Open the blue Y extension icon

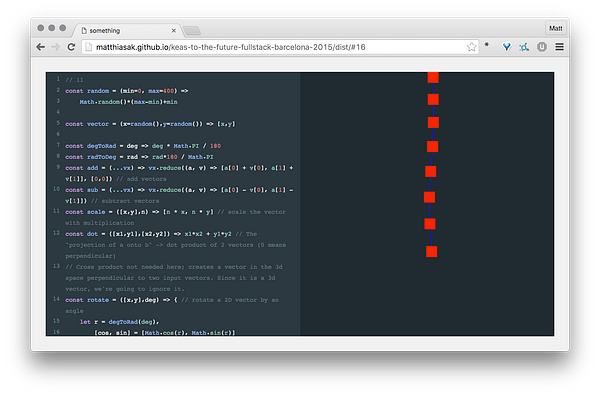click(507, 47)
